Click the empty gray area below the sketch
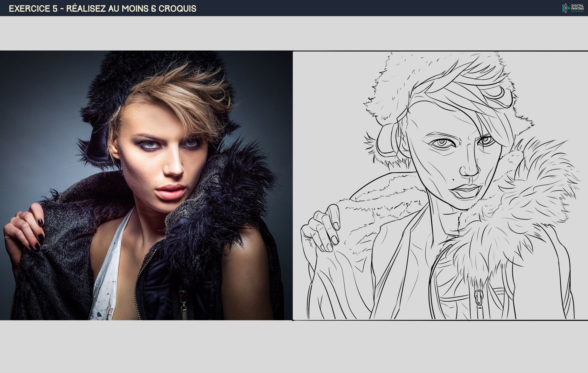 tap(440, 346)
